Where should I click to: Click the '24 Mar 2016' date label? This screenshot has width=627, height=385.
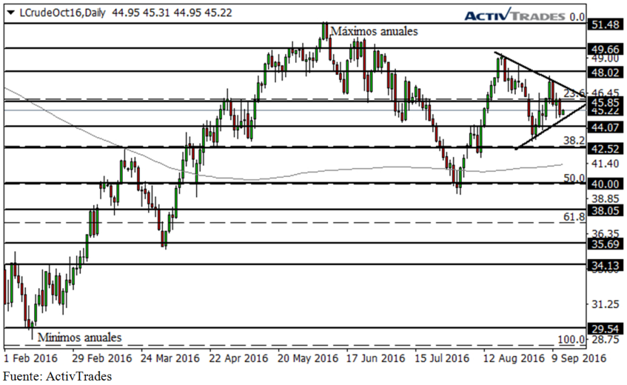170,358
